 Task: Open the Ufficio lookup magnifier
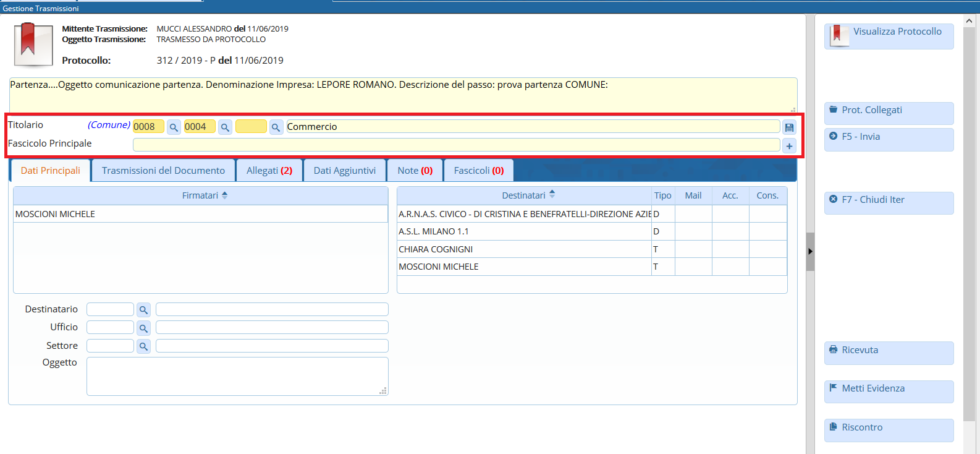click(x=143, y=328)
